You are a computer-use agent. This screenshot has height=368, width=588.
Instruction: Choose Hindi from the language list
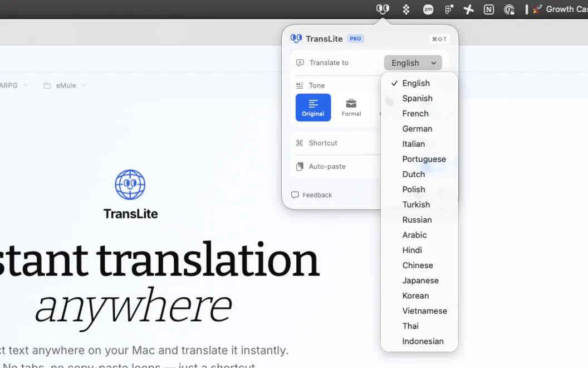pyautogui.click(x=419, y=250)
